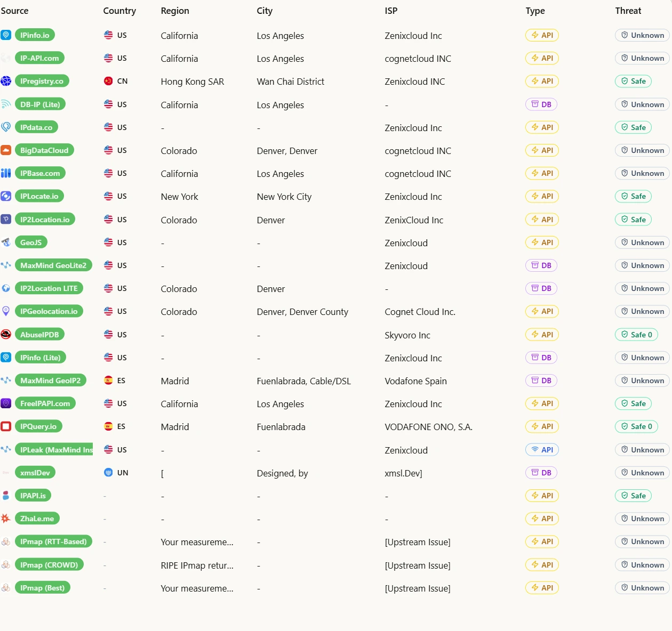672x631 pixels.
Task: Open the IPmap (Best) source badge
Action: [43, 588]
